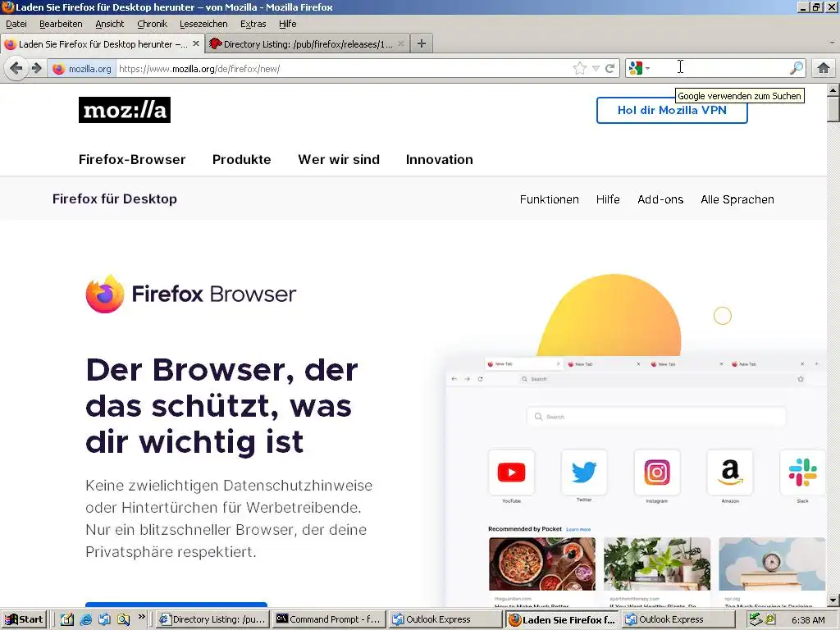The image size is (840, 630).
Task: Open the Wer wir sind navigation item
Action: (339, 160)
